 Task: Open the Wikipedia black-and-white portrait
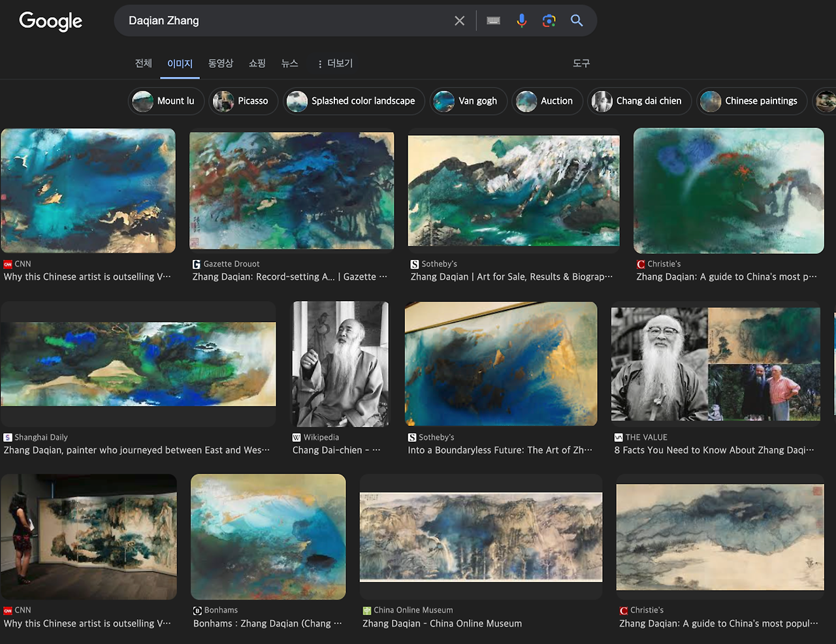click(340, 364)
